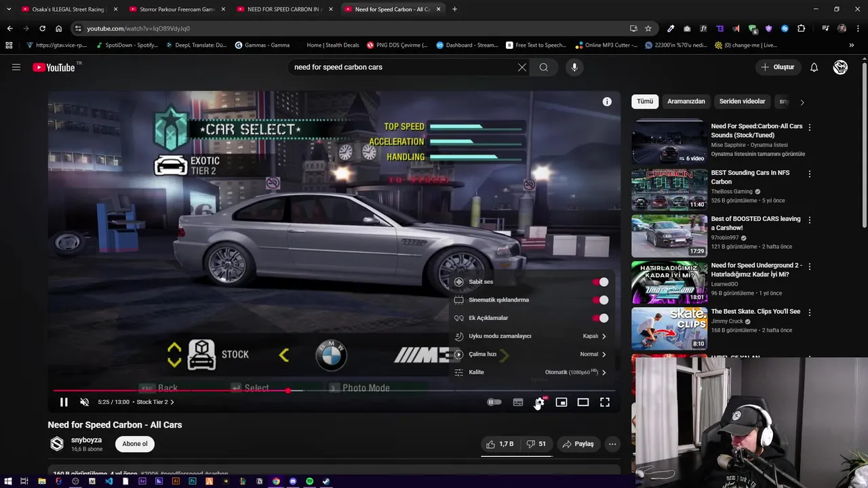868x488 pixels.
Task: Open DeepL Translate bookmark
Action: coord(197,45)
